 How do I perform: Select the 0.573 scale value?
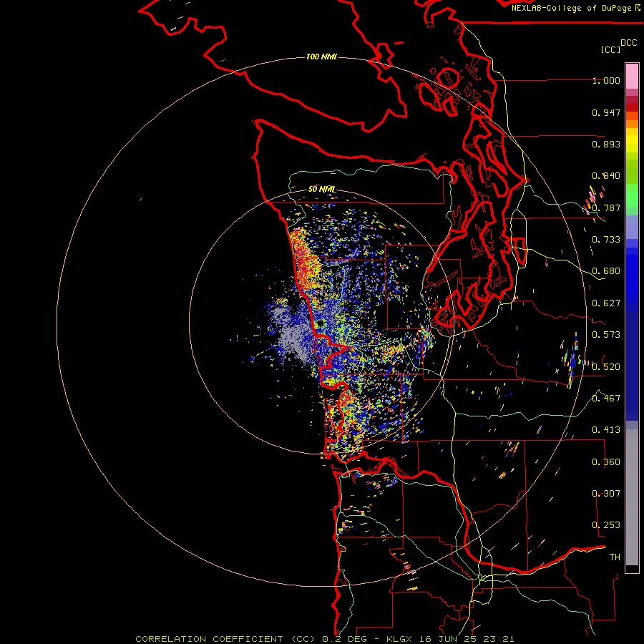(x=606, y=334)
